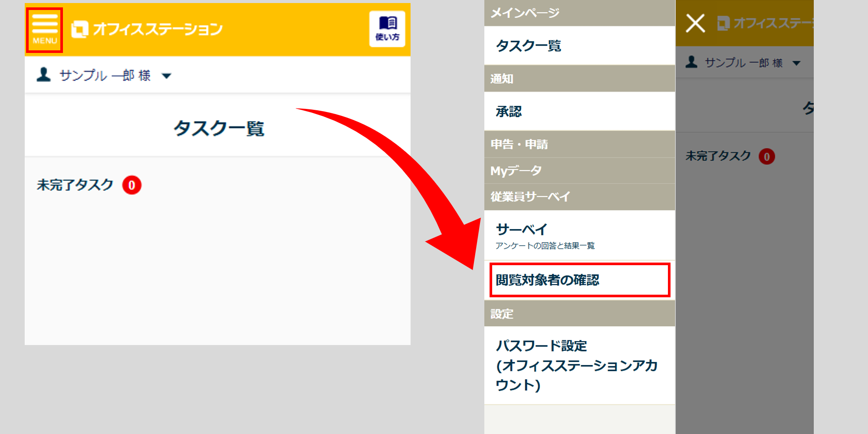Click the メインページ section header
The height and width of the screenshot is (434, 868).
(579, 13)
